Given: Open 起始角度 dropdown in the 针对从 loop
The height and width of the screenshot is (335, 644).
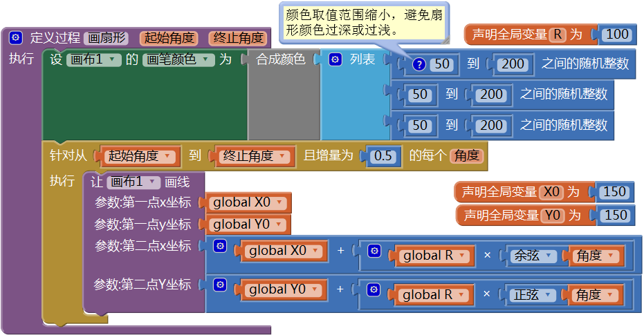Looking at the screenshot, I should tap(140, 156).
